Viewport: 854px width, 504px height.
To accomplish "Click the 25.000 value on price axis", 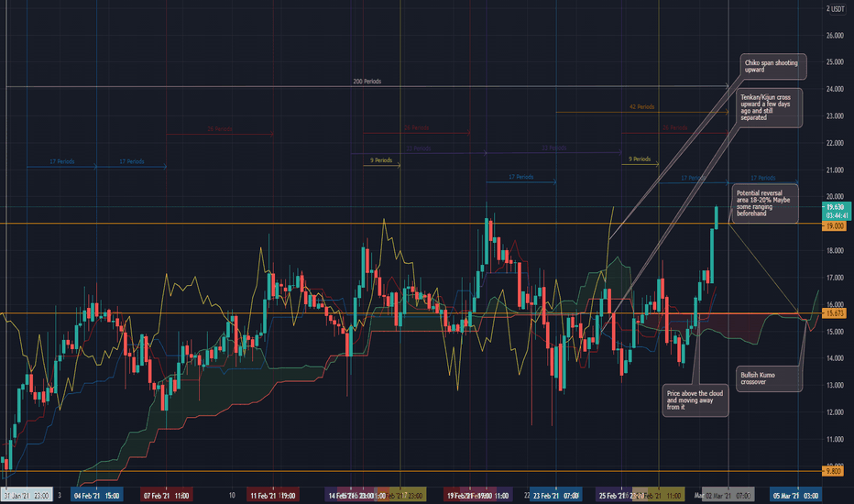I will point(835,62).
